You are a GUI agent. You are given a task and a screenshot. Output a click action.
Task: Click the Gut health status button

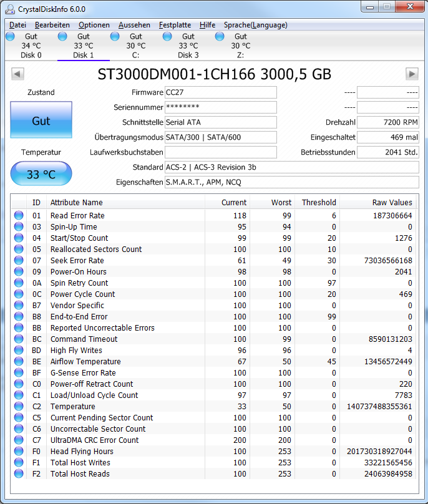pyautogui.click(x=41, y=120)
